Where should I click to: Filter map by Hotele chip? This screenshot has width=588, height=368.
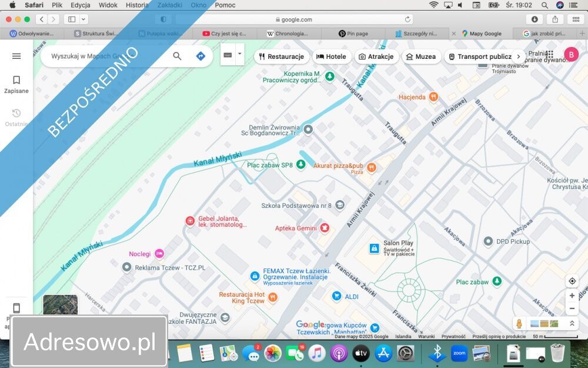click(x=331, y=57)
